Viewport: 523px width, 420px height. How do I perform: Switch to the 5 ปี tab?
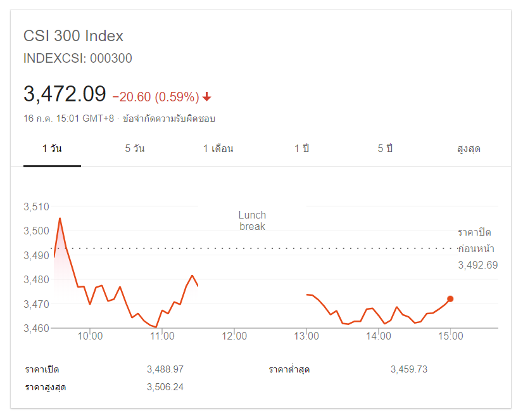tap(385, 149)
